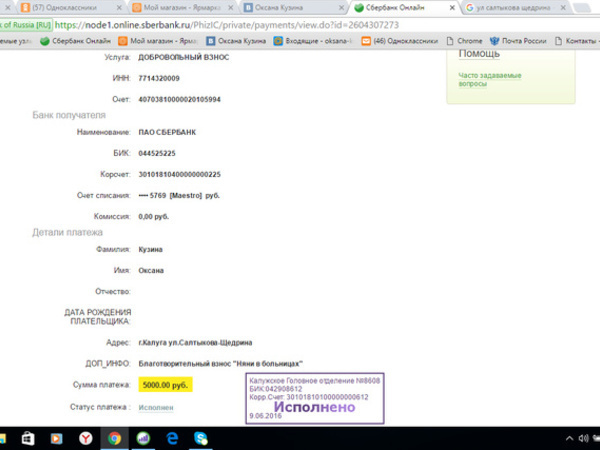600x450 pixels.
Task: Open the green chart app taskbar icon
Action: [x=143, y=438]
